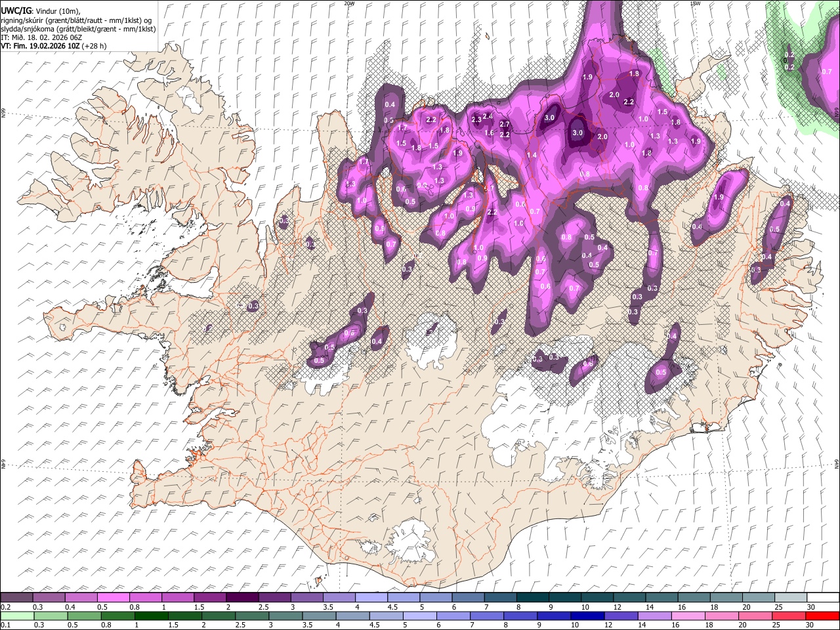Select the white swatch after top-row 30
840x630 pixels.
[x=823, y=597]
